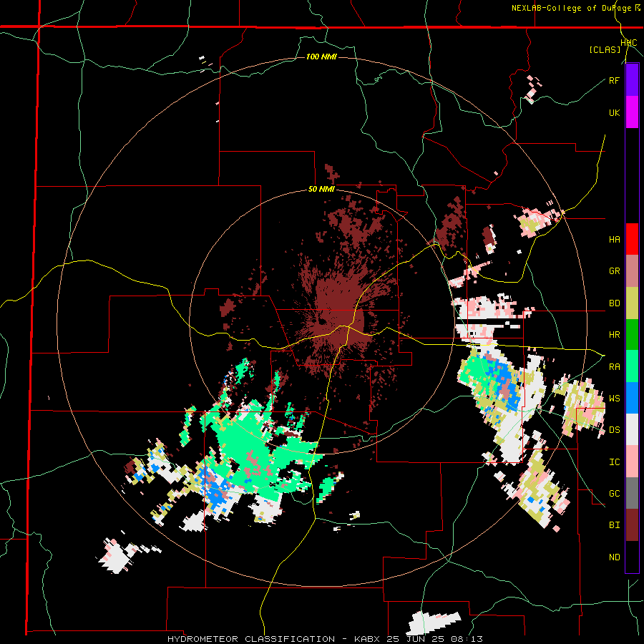Screen dimensions: 644x644
Task: Click the ND black legend swatch
Action: point(632,557)
